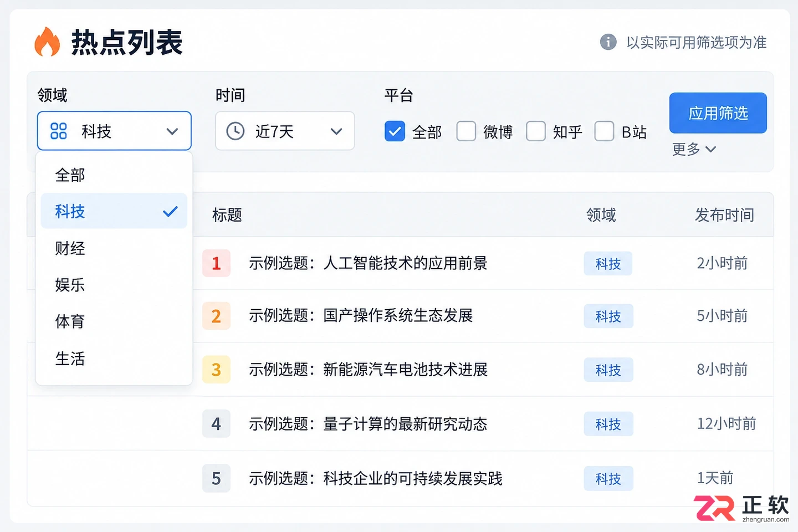Check the 微博 platform checkbox
Screen dimensions: 798x532
466,131
